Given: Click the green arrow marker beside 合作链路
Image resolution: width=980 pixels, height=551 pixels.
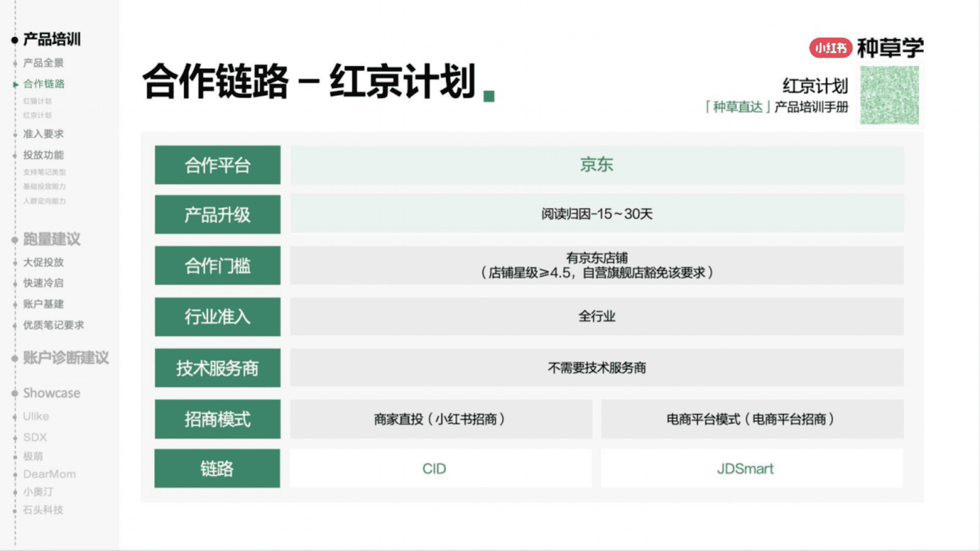Looking at the screenshot, I should 15,84.
